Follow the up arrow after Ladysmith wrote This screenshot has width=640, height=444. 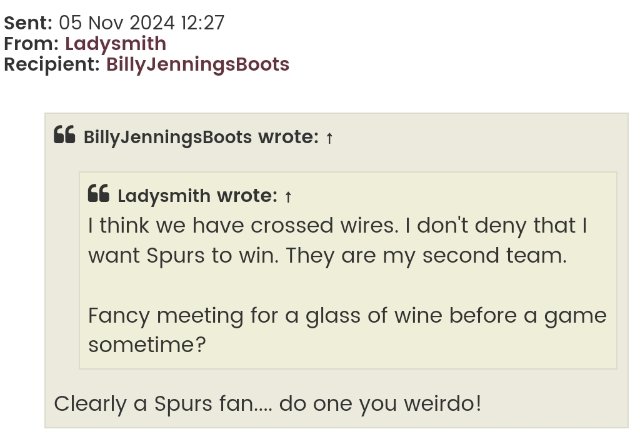(288, 197)
